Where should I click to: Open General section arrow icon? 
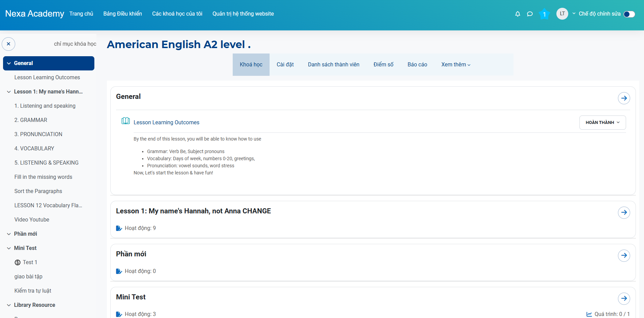pos(624,98)
